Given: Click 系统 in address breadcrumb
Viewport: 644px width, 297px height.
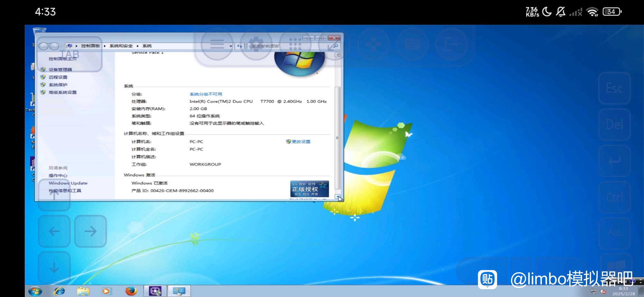Looking at the screenshot, I should 147,46.
